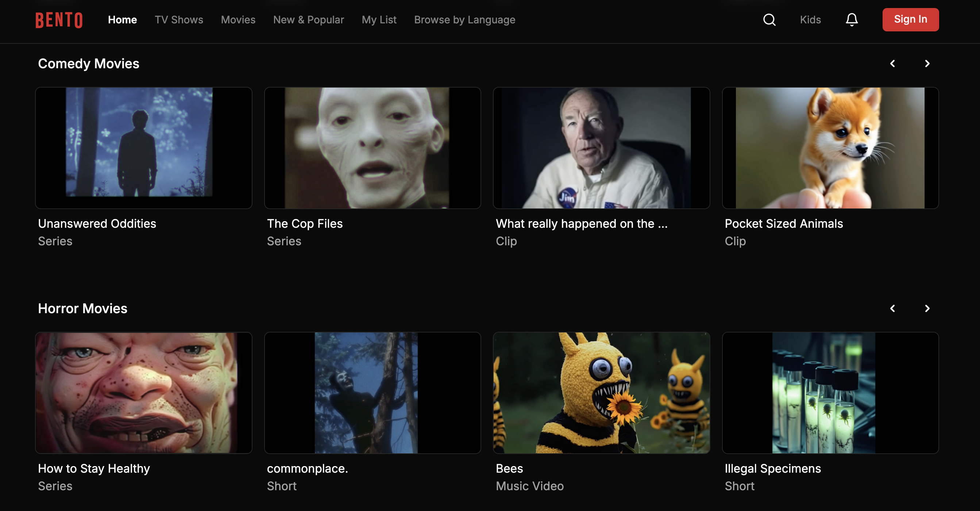The width and height of the screenshot is (980, 511).
Task: Go to New & Popular
Action: tap(309, 19)
